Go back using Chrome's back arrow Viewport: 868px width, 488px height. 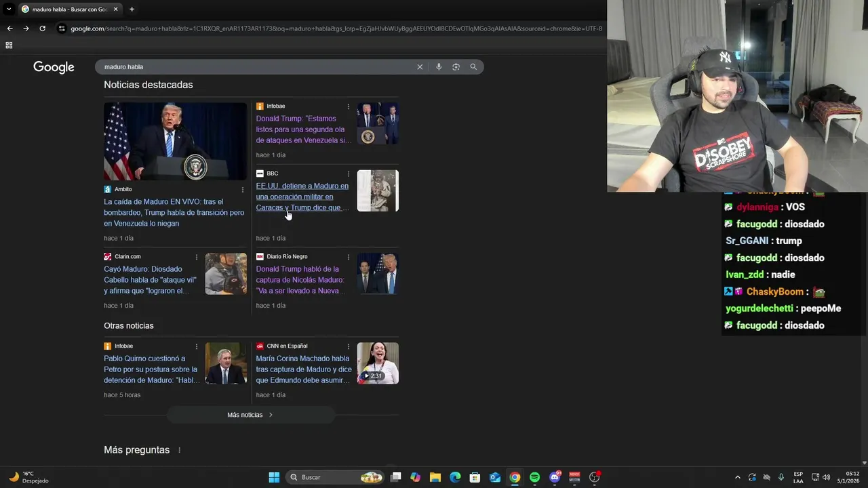point(9,28)
